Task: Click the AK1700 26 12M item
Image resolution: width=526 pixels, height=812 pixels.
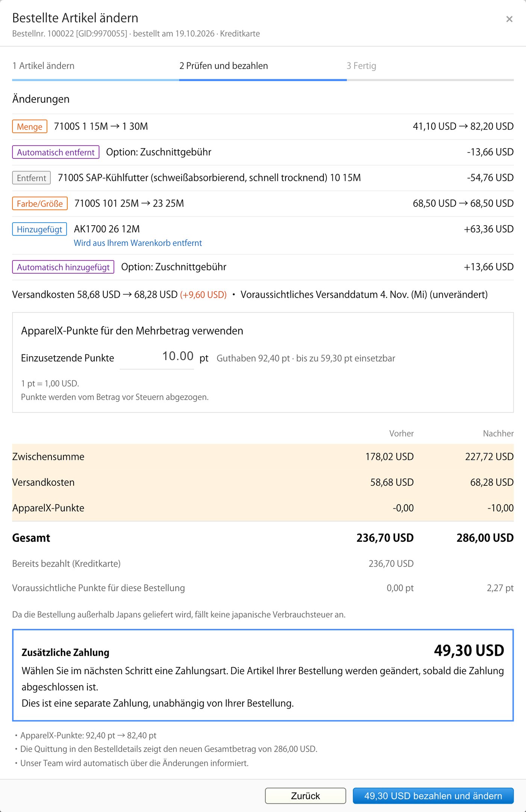Action: [107, 229]
